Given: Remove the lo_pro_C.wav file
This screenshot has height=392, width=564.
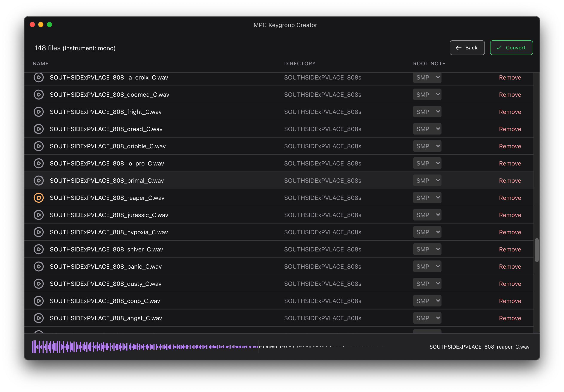Looking at the screenshot, I should 510,163.
